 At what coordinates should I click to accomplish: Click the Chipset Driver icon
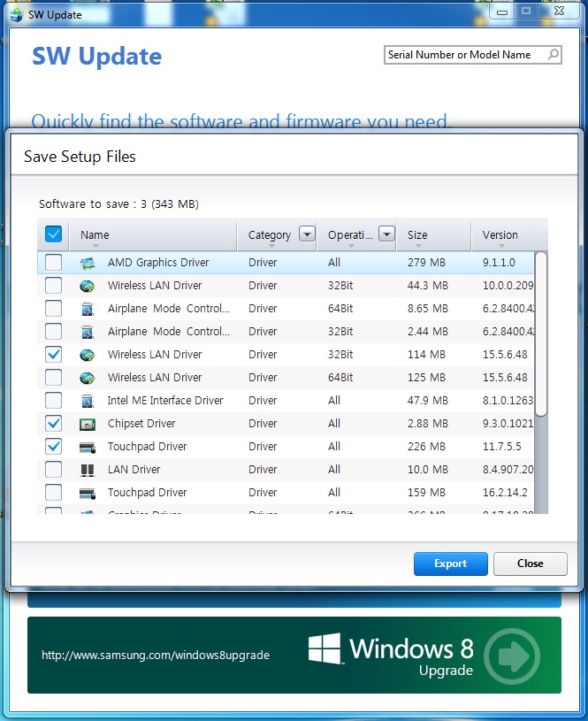pyautogui.click(x=88, y=424)
